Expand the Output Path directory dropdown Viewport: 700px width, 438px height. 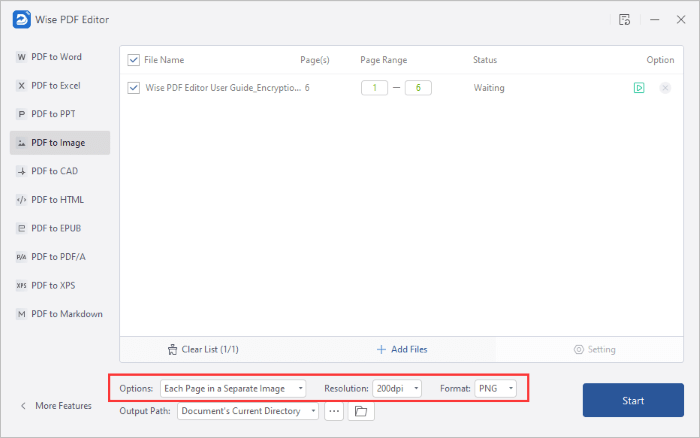point(248,411)
